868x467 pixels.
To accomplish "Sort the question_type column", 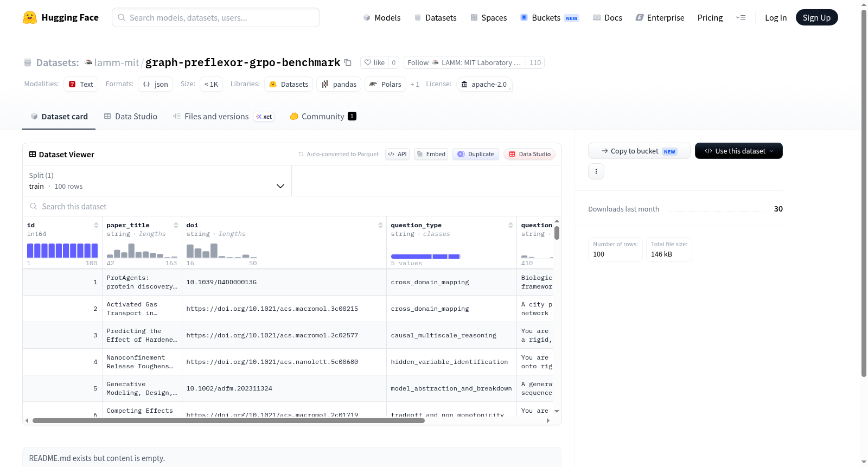I will click(510, 225).
